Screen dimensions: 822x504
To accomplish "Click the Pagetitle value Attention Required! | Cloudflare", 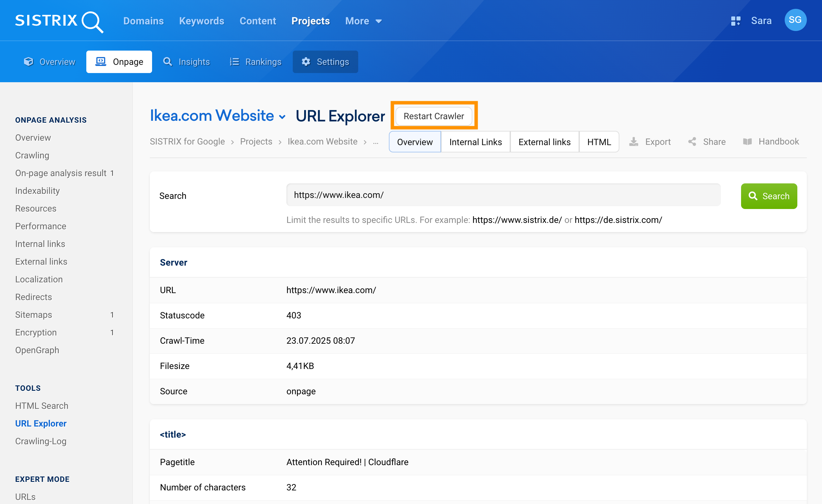I will pyautogui.click(x=347, y=462).
